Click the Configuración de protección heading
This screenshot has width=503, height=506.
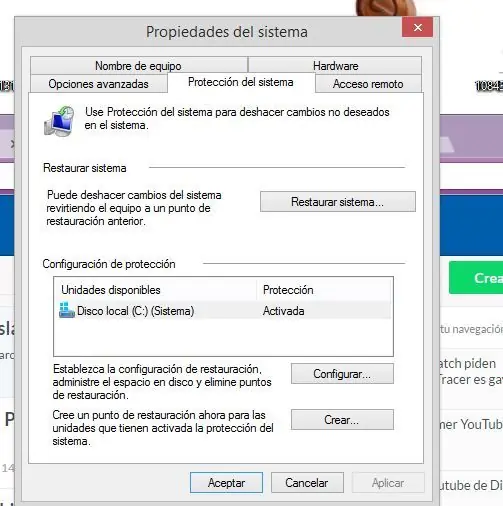(x=109, y=264)
